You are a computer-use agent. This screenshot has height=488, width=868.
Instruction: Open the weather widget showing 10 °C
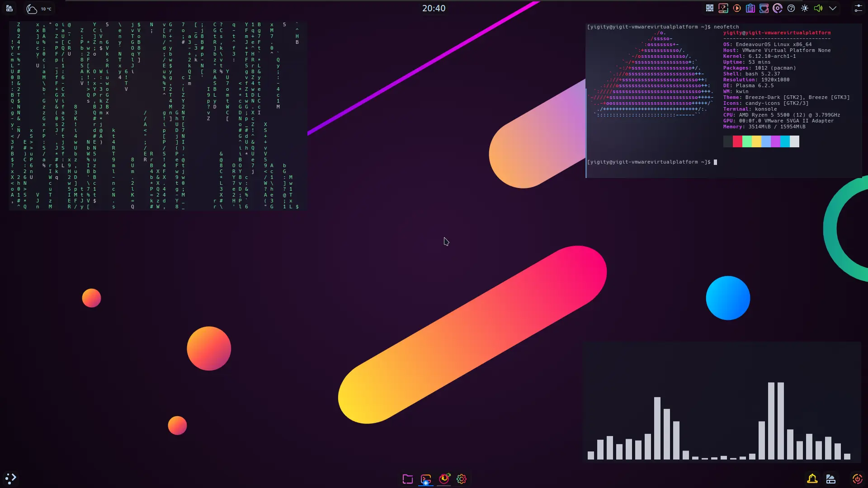(x=39, y=9)
